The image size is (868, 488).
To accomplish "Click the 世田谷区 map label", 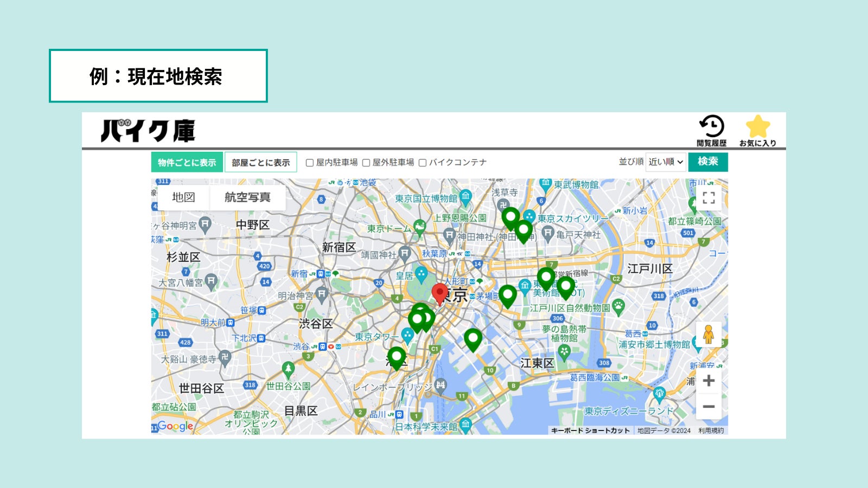I will click(x=201, y=388).
